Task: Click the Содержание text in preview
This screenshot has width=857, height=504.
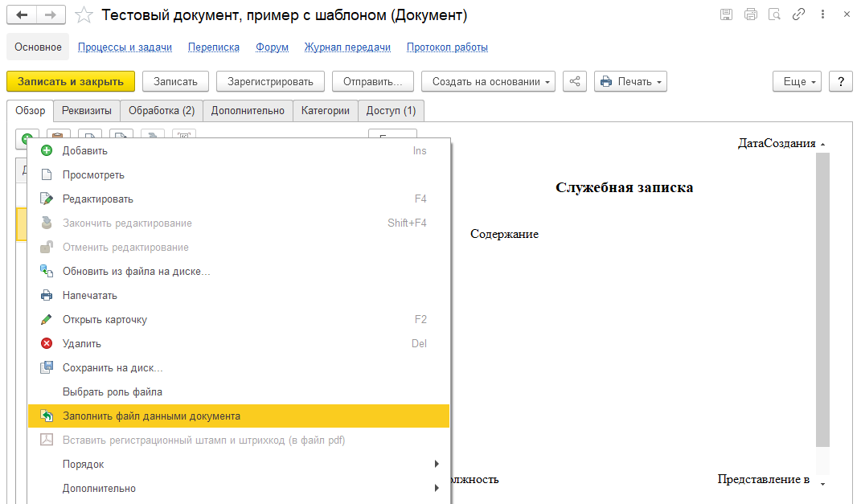Action: pos(504,234)
